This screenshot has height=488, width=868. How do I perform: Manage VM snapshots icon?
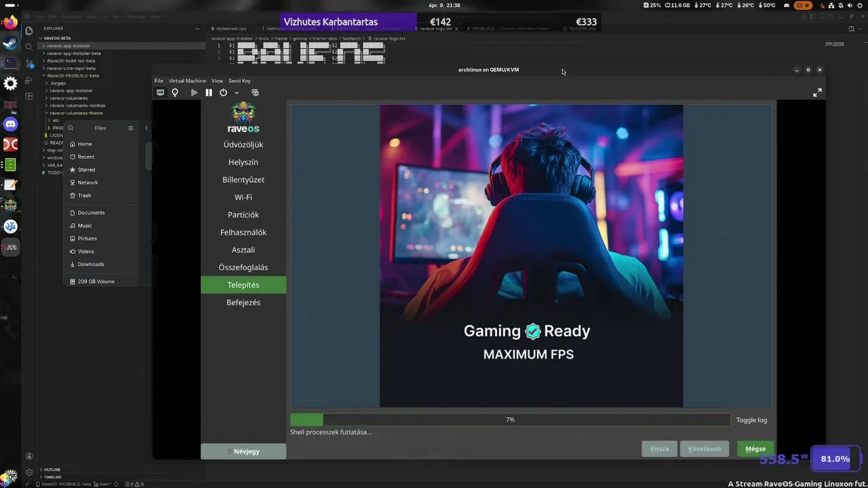coord(255,92)
